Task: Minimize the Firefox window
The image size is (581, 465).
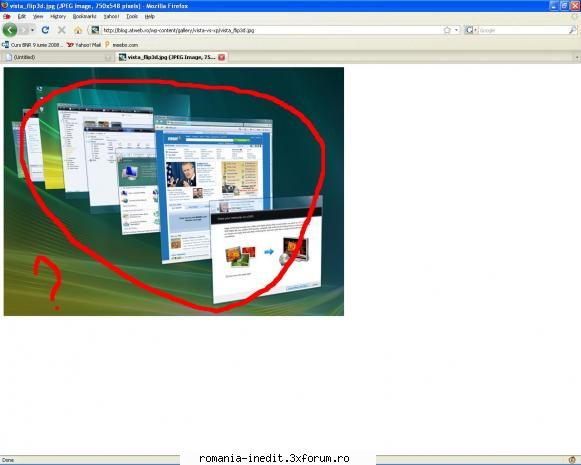Action: 554,6
